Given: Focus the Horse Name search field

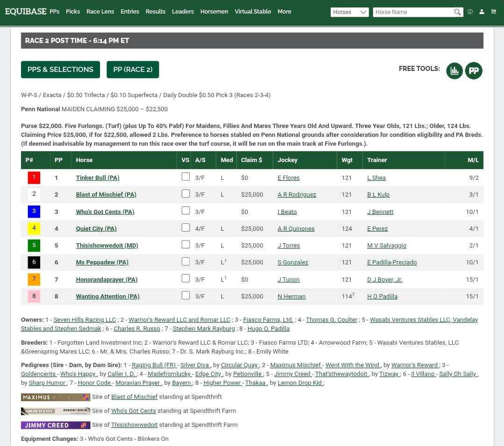Looking at the screenshot, I should coord(412,12).
